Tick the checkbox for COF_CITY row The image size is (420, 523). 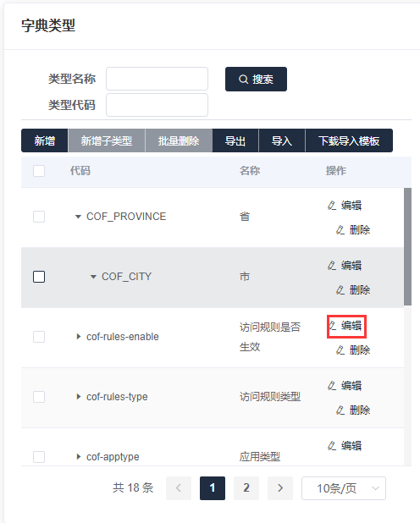coord(39,277)
